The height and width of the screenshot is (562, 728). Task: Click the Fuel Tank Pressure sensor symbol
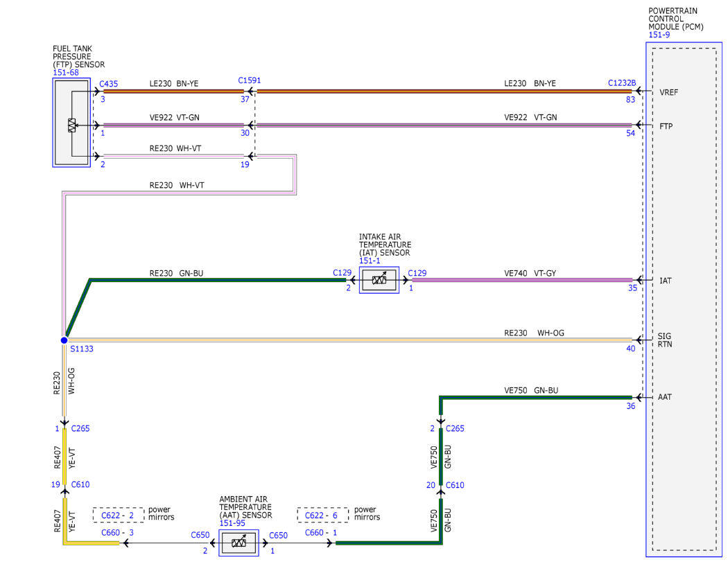71,123
